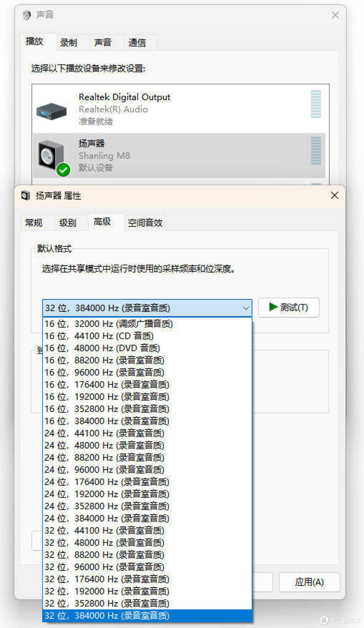Select 24 位, 88200 Hz option
The height and width of the screenshot is (628, 364).
click(x=147, y=457)
